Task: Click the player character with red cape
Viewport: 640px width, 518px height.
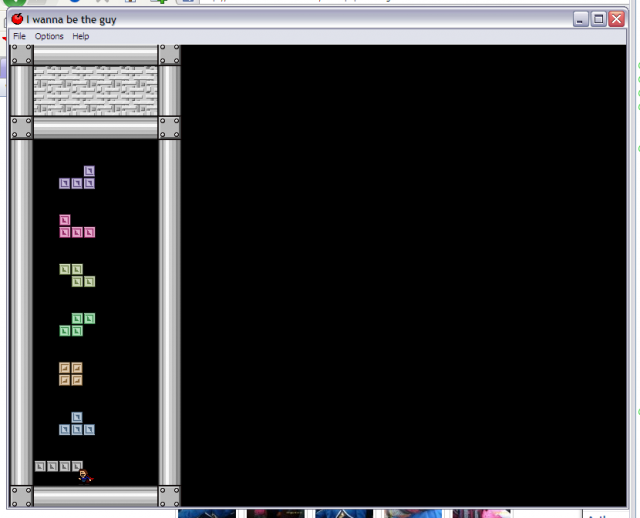Action: (85, 477)
